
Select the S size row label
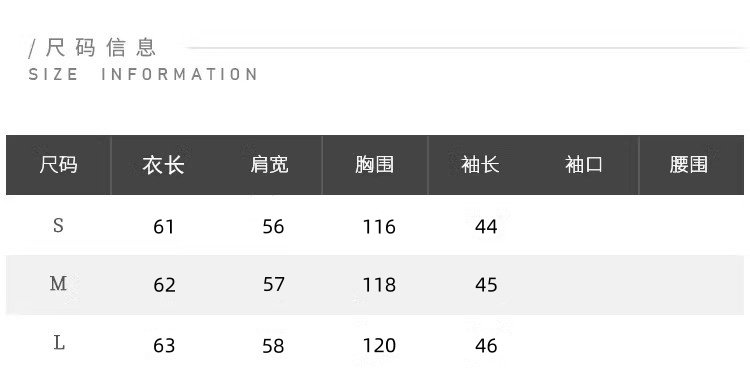pyautogui.click(x=58, y=225)
